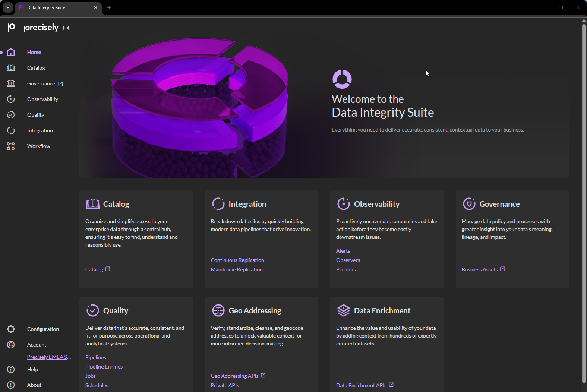Viewport: 587px width, 392px height.
Task: Collapse the sidebar using the toggle arrows
Action: pos(66,28)
